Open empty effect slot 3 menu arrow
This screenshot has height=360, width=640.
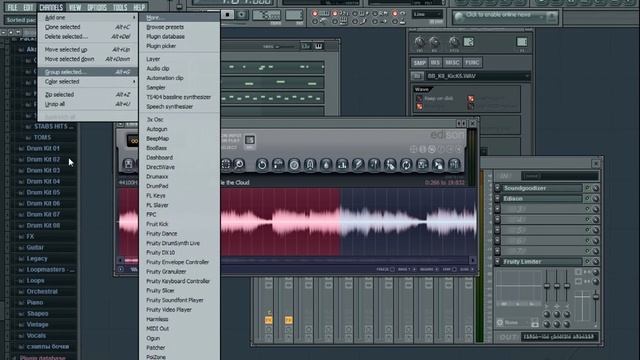click(498, 209)
